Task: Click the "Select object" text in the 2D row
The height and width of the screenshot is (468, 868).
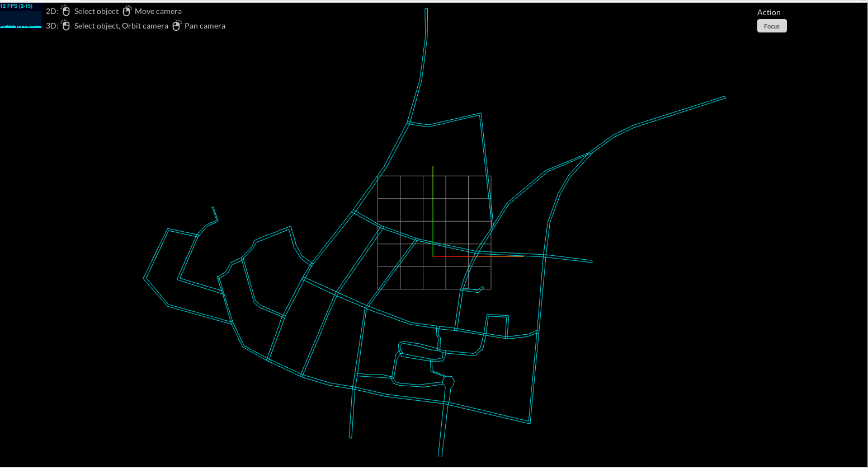Action: coord(96,11)
